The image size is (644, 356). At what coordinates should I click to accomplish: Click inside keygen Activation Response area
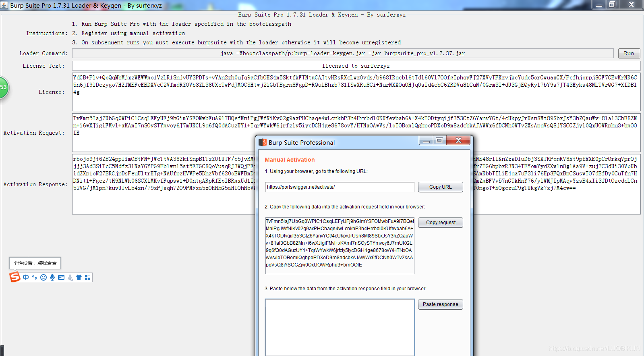(x=356, y=184)
